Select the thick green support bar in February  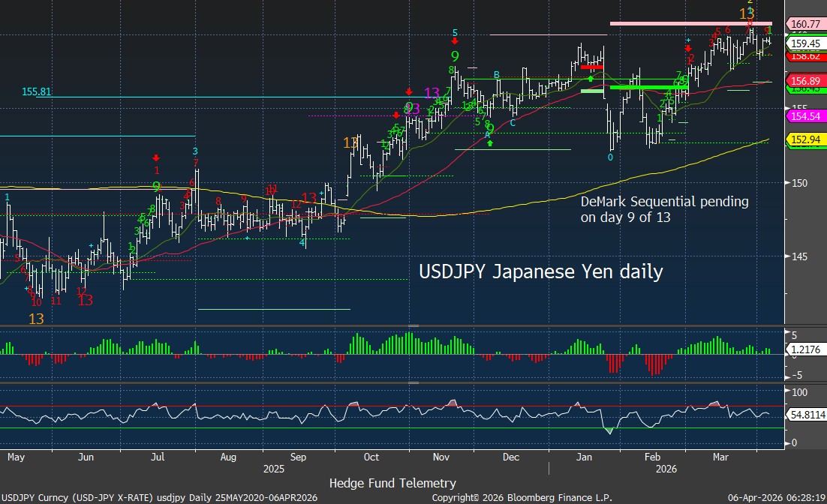click(648, 87)
